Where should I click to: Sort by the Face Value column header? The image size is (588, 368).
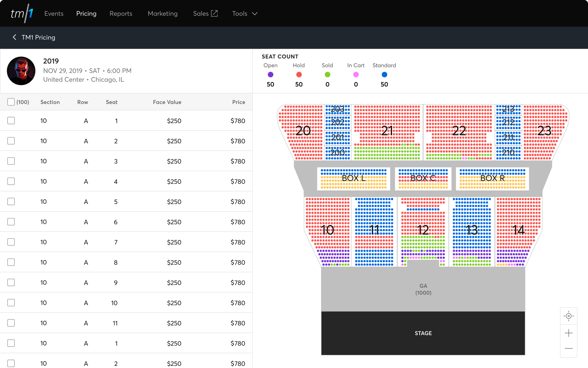[167, 102]
